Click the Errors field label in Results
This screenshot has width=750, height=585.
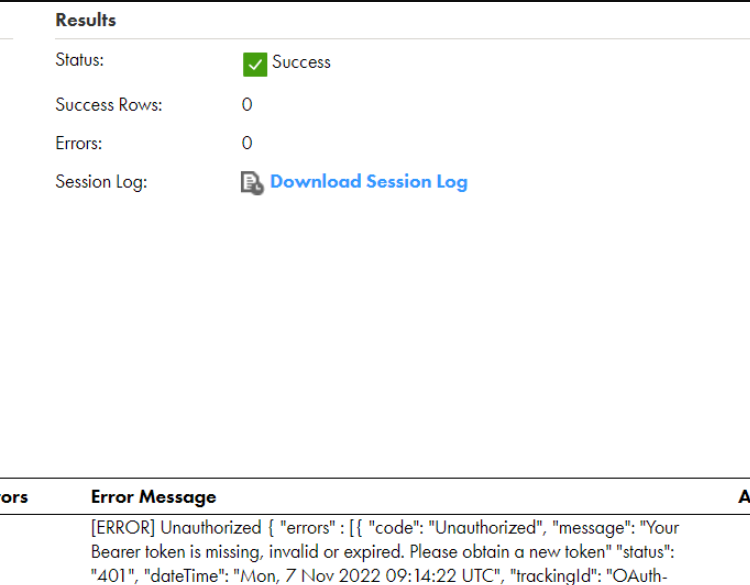pos(78,143)
